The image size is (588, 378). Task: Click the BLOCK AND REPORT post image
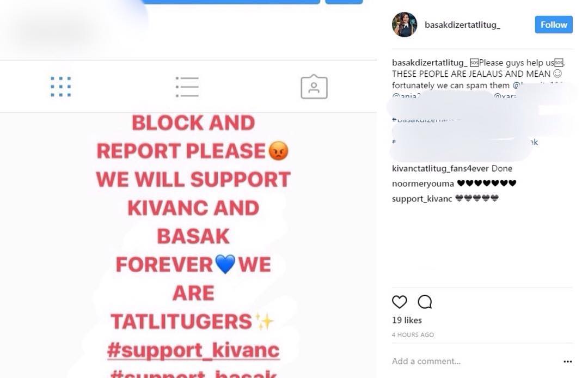pyautogui.click(x=188, y=245)
